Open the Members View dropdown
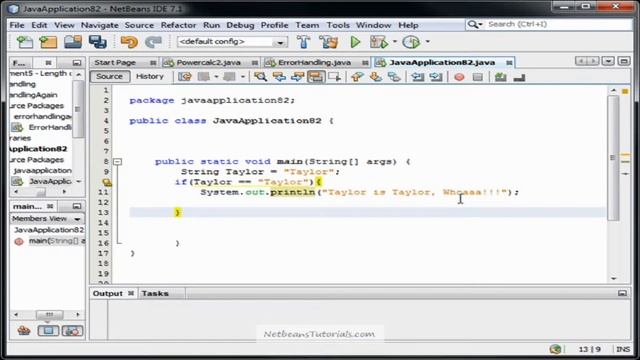Image resolution: width=640 pixels, height=360 pixels. (77, 219)
